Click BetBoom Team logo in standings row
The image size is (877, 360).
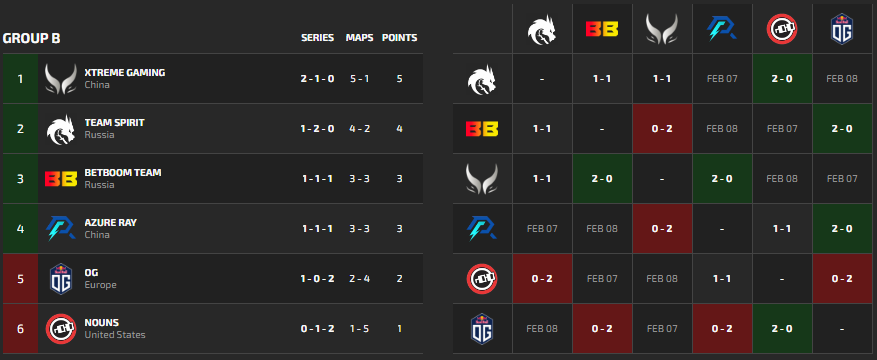[60, 179]
